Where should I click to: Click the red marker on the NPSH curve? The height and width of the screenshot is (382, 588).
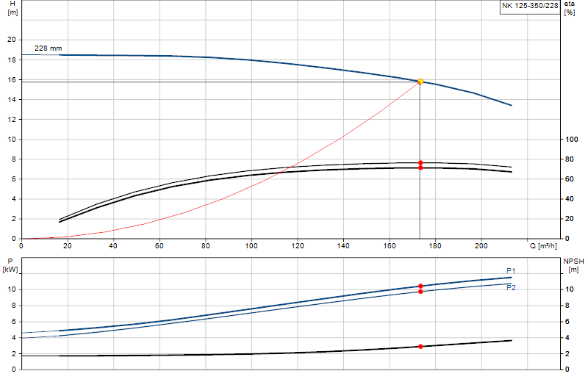click(420, 347)
